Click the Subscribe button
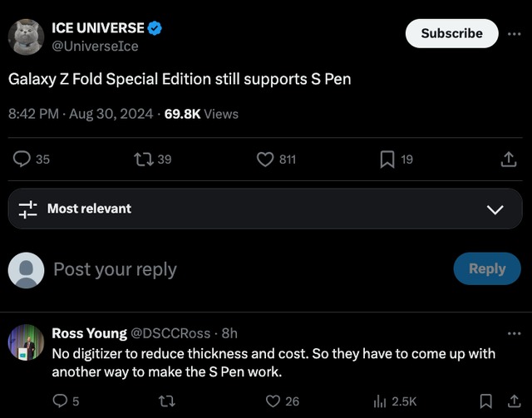532x418 pixels. point(451,33)
